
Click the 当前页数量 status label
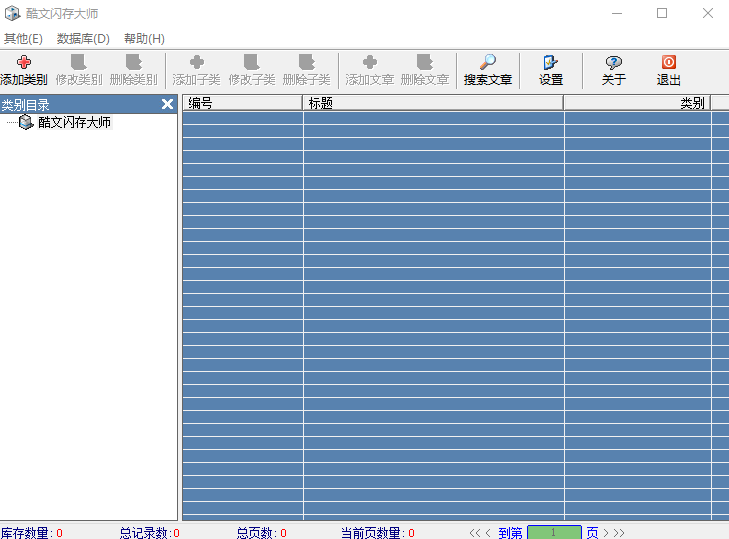tap(371, 533)
